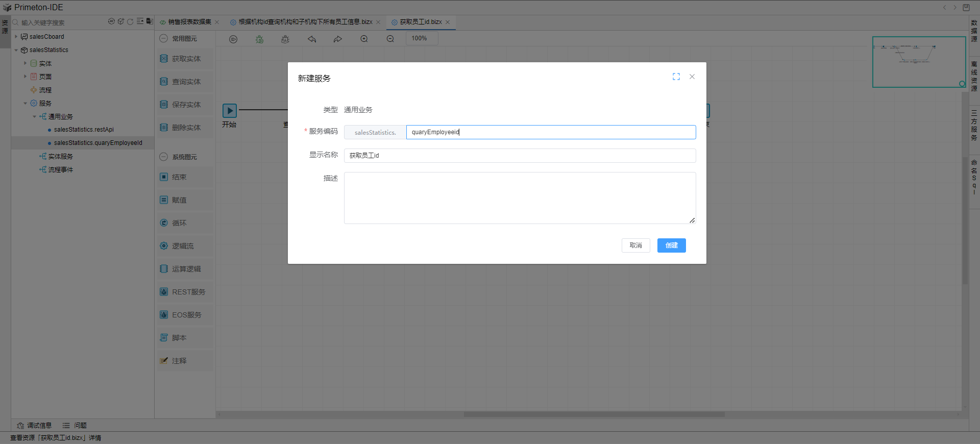Click the green debug bug icon
Image resolution: width=980 pixels, height=444 pixels.
[x=260, y=39]
